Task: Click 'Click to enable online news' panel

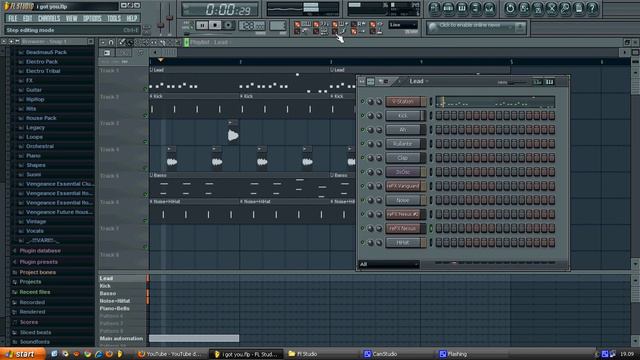Action: [476, 27]
